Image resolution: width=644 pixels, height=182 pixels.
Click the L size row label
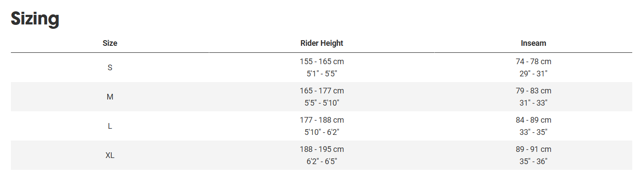coord(110,126)
